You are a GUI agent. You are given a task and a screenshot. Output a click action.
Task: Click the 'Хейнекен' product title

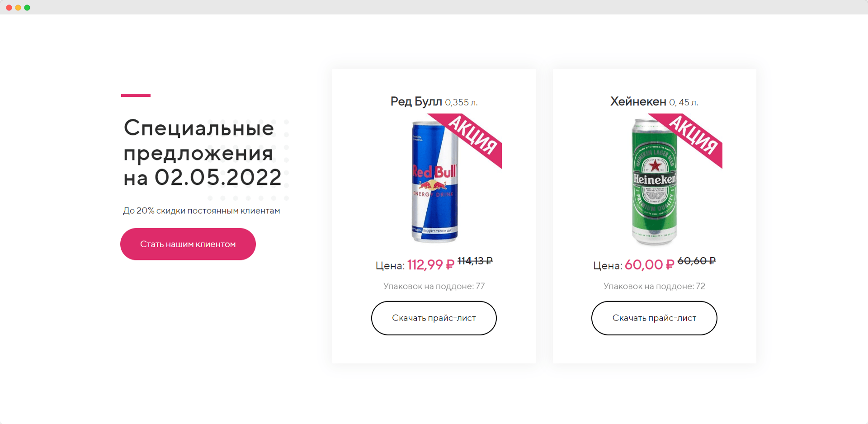coord(638,102)
